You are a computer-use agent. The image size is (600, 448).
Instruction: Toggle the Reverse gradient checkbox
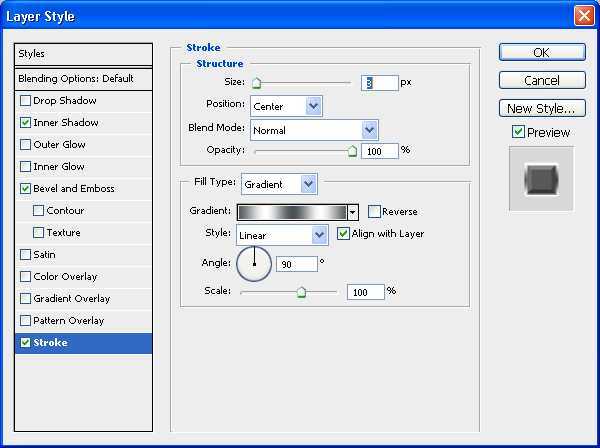[374, 211]
